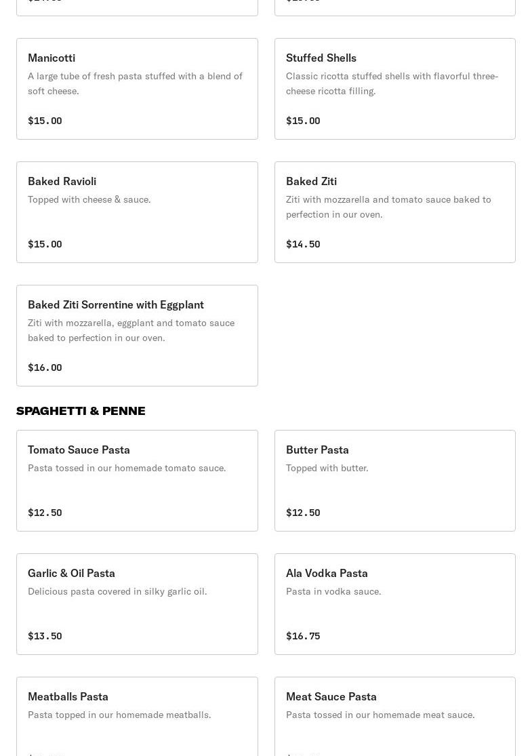Select the Tomato Sauce Pasta title
This screenshot has width=532, height=756.
[x=79, y=450]
